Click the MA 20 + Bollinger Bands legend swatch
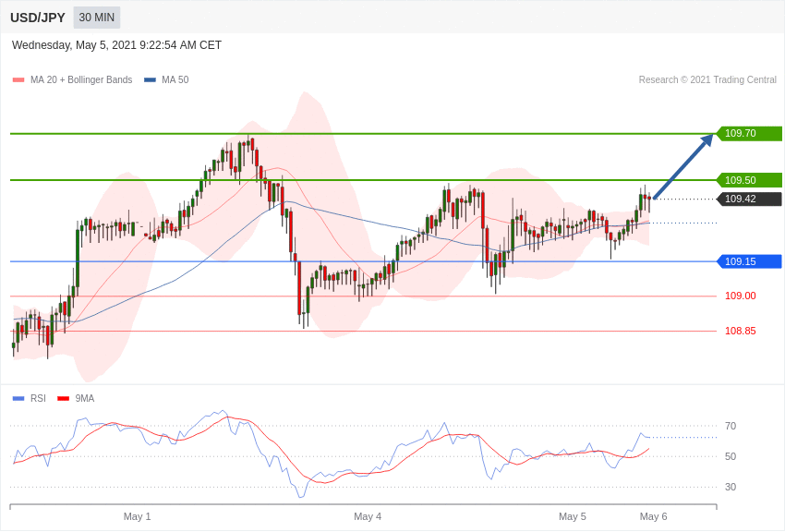Screen dimensions: 785x532 (18, 80)
